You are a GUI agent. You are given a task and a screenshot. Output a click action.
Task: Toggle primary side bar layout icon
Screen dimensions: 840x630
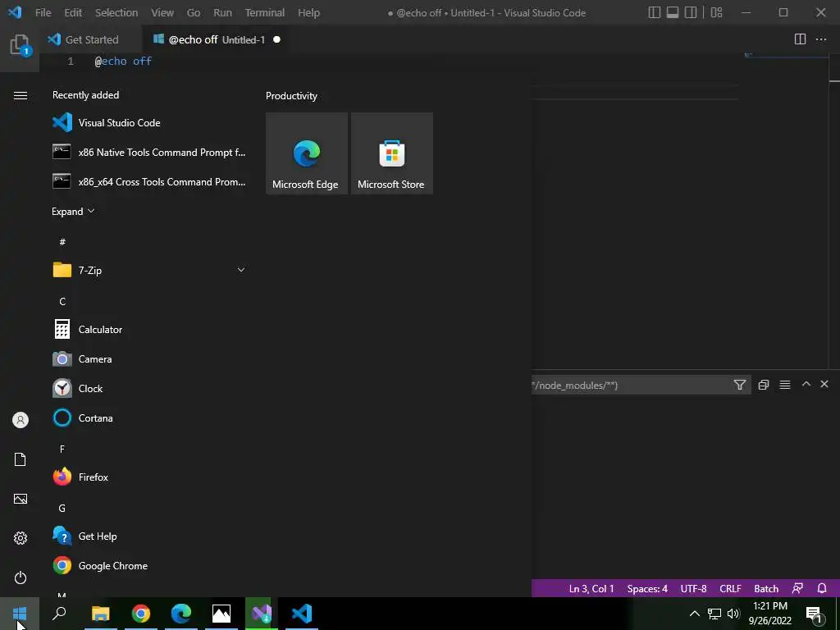[654, 12]
